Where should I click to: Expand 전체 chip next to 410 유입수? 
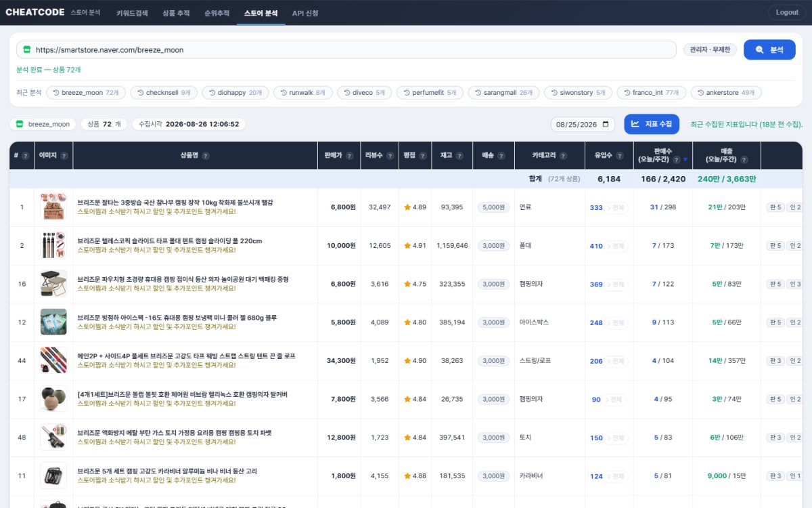[x=616, y=246]
